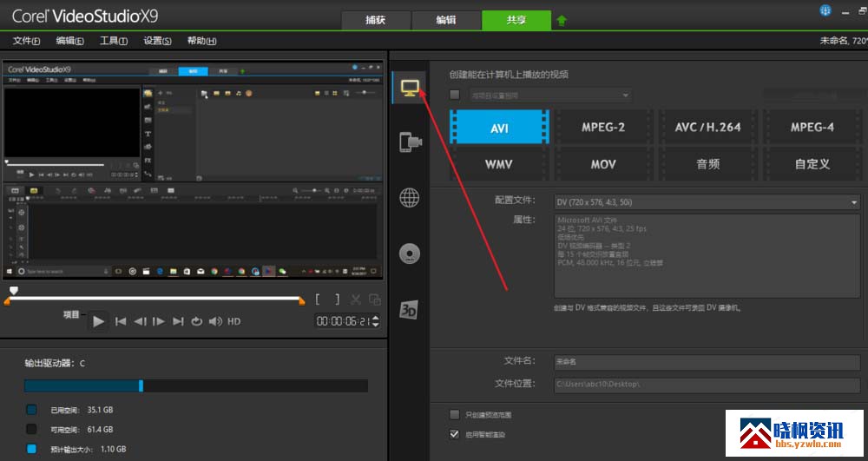Step to the next frame
The width and height of the screenshot is (868, 461).
159,321
